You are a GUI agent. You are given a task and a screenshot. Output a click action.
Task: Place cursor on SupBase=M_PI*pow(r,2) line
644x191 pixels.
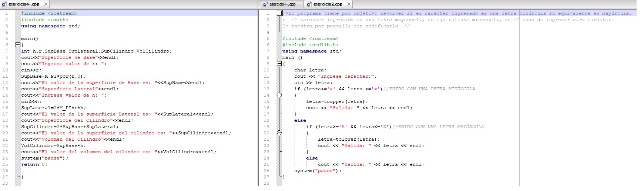(53, 76)
